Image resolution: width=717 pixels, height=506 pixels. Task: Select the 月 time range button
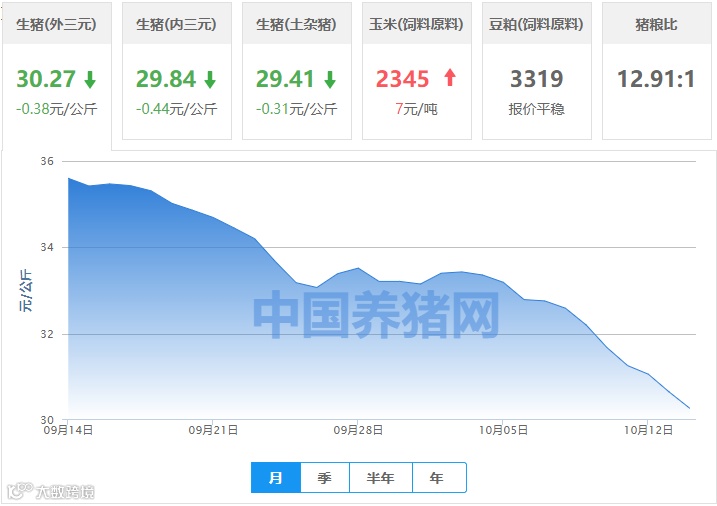[276, 478]
